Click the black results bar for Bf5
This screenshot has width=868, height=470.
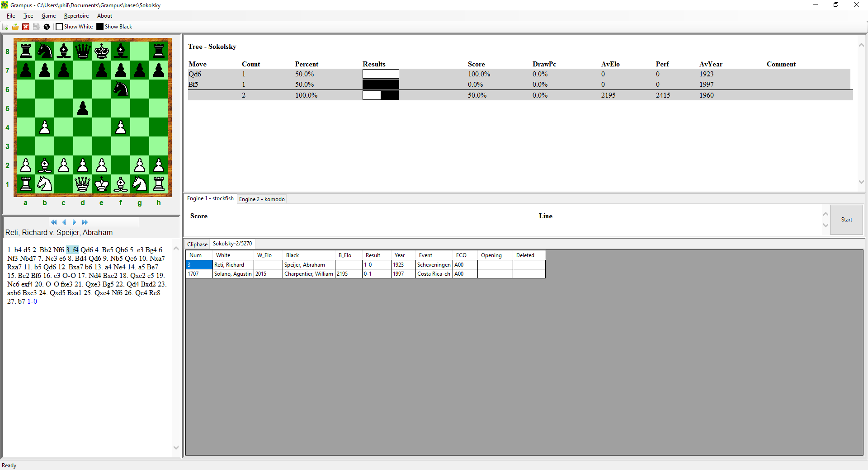click(x=381, y=85)
